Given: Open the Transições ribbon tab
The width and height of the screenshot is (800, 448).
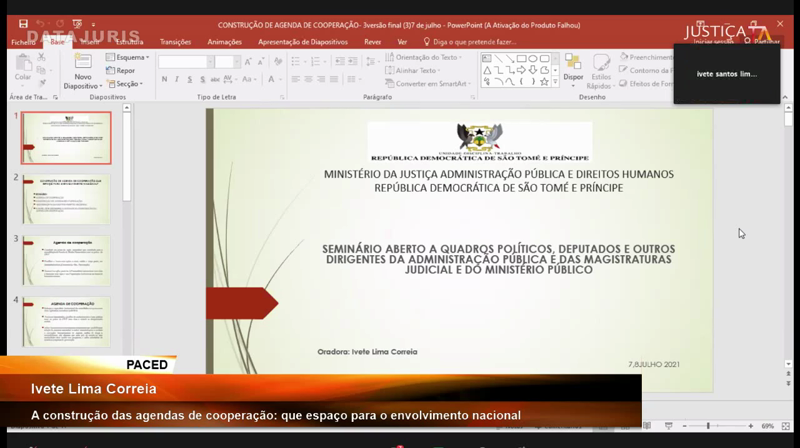Looking at the screenshot, I should 175,42.
